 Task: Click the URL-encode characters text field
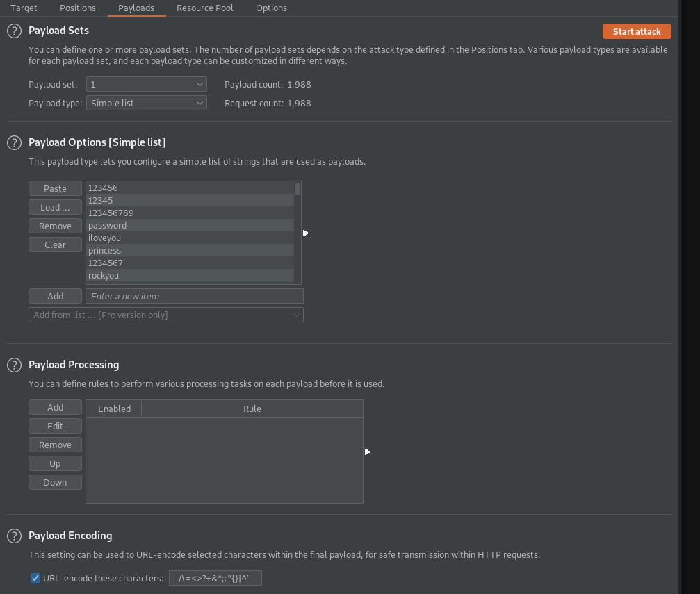pyautogui.click(x=215, y=578)
